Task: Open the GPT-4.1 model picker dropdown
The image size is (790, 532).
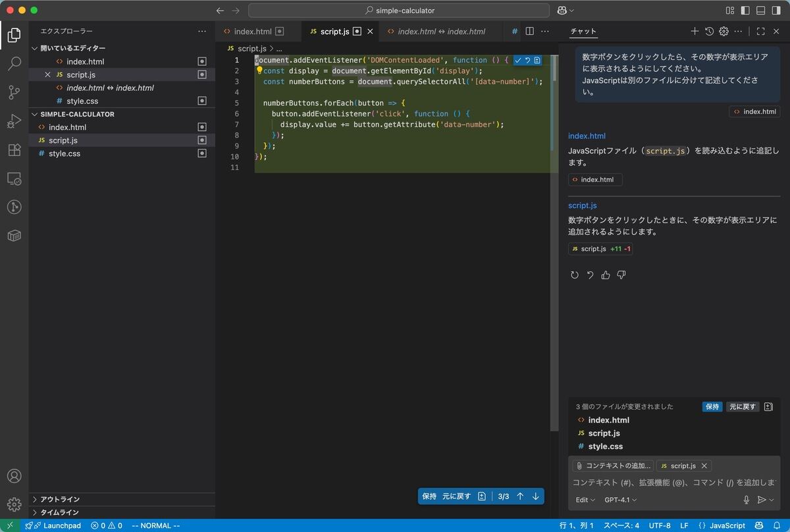Action: [620, 500]
